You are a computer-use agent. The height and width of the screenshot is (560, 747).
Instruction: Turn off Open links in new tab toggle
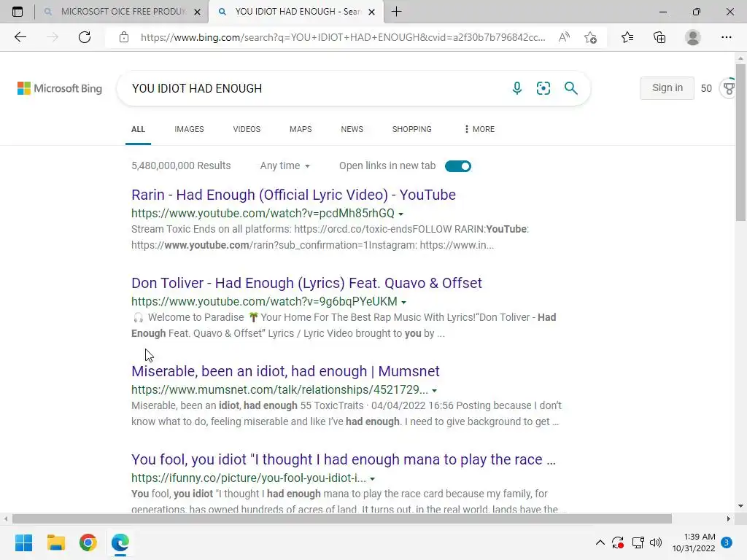pyautogui.click(x=458, y=166)
